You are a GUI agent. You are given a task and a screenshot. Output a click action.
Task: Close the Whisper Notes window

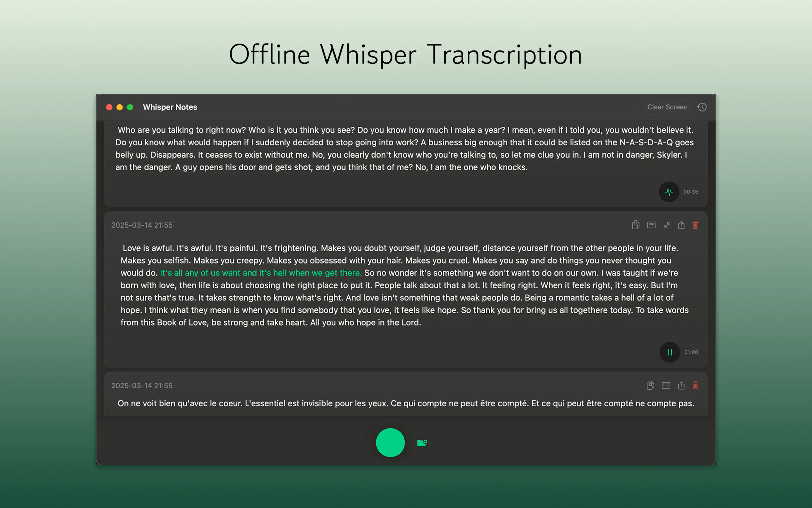coord(109,107)
